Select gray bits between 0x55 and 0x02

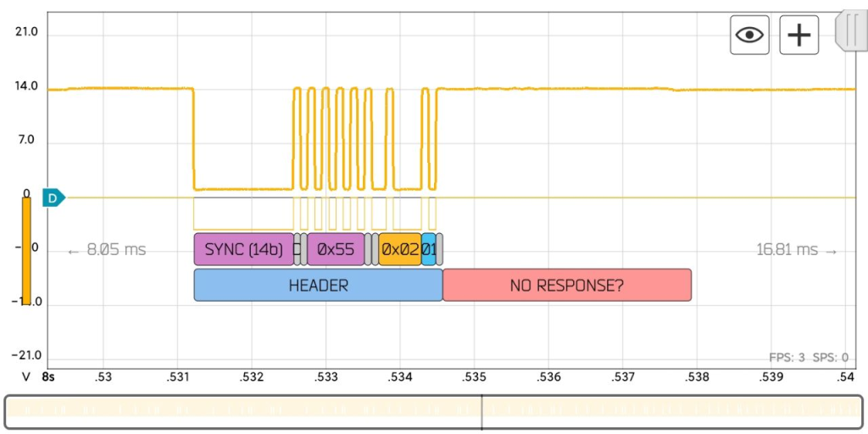(x=371, y=250)
